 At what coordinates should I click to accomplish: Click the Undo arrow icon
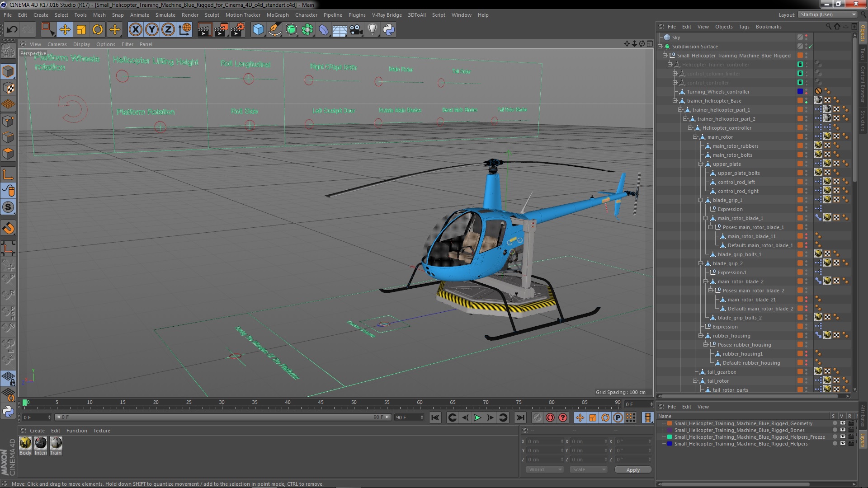(12, 30)
